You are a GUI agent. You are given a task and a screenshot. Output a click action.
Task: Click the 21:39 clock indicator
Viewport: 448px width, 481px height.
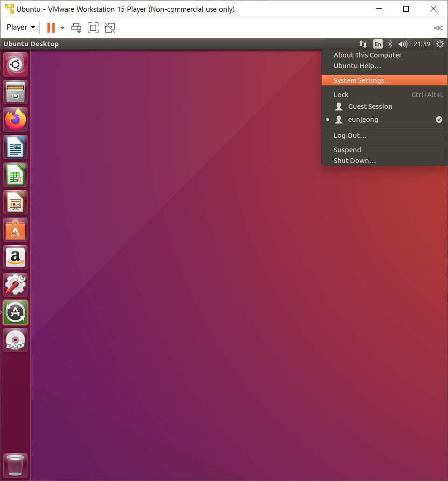pyautogui.click(x=421, y=44)
